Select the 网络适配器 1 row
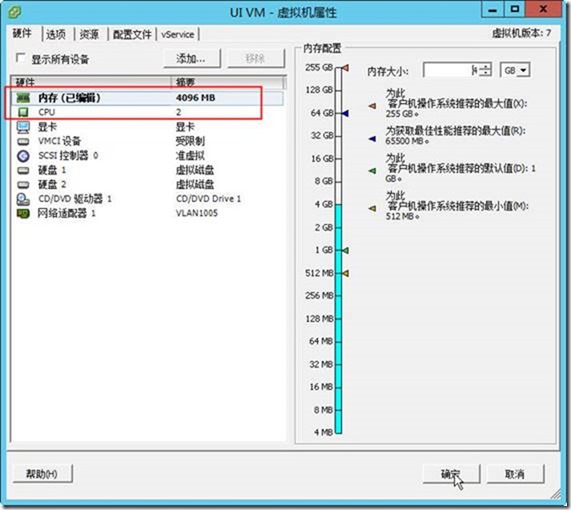The image size is (571, 510). click(147, 213)
